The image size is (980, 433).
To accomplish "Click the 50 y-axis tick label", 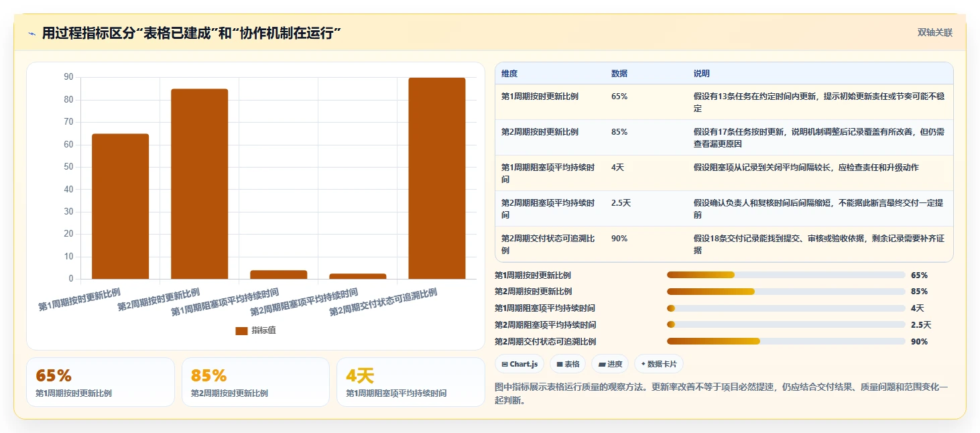I will coord(68,167).
